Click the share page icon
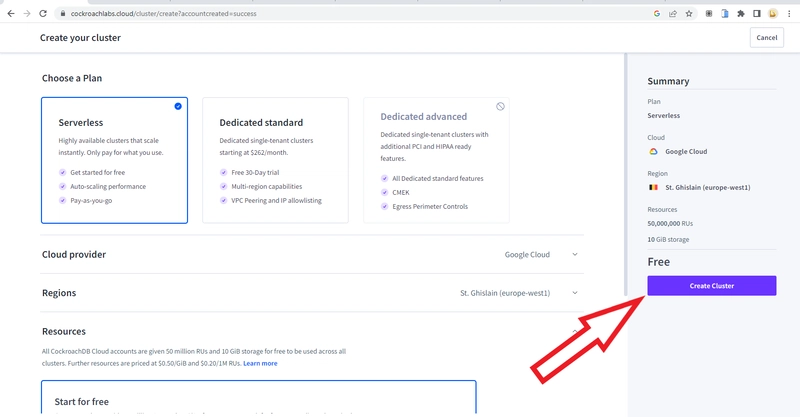 [x=673, y=14]
